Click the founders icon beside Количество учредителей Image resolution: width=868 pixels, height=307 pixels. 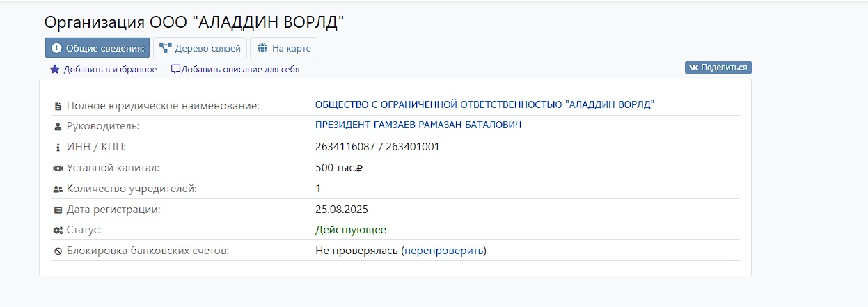[x=58, y=189]
